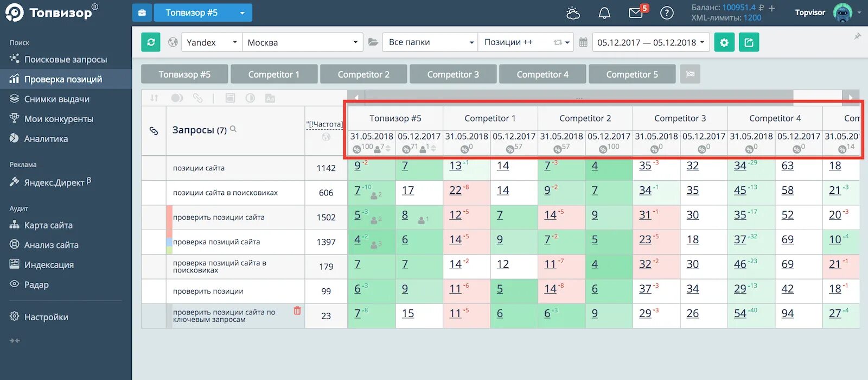The image size is (868, 380).
Task: Collapse the sidebar with the arrows icon
Action: 15,341
